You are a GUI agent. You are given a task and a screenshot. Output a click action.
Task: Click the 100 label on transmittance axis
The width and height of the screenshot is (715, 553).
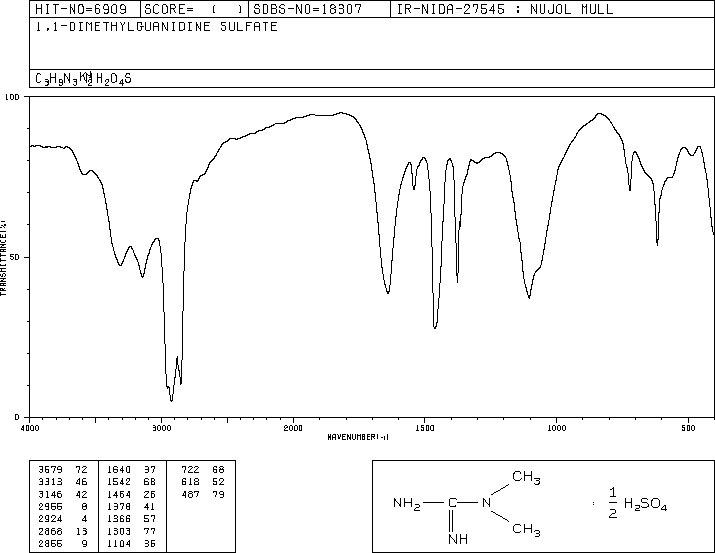pyautogui.click(x=12, y=97)
